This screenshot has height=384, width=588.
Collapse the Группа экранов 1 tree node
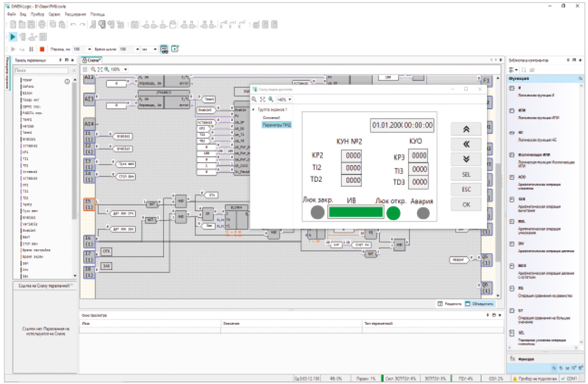pyautogui.click(x=253, y=110)
